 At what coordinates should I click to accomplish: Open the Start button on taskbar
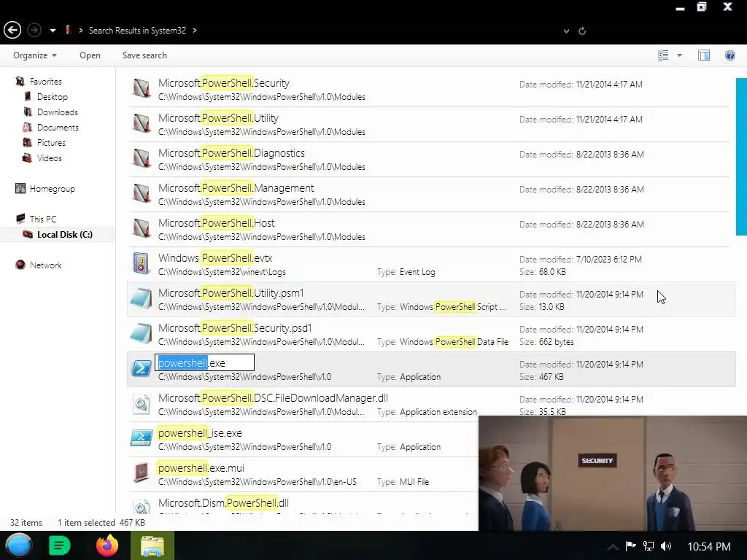(x=19, y=545)
